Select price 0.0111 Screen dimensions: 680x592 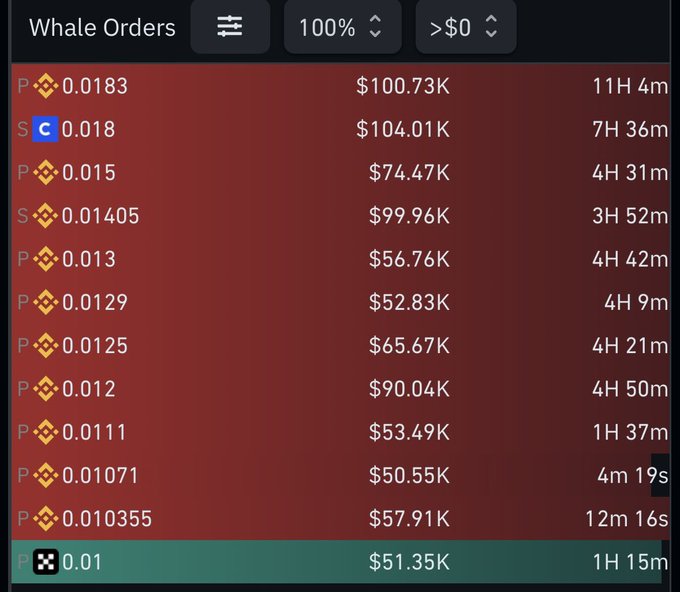point(94,432)
